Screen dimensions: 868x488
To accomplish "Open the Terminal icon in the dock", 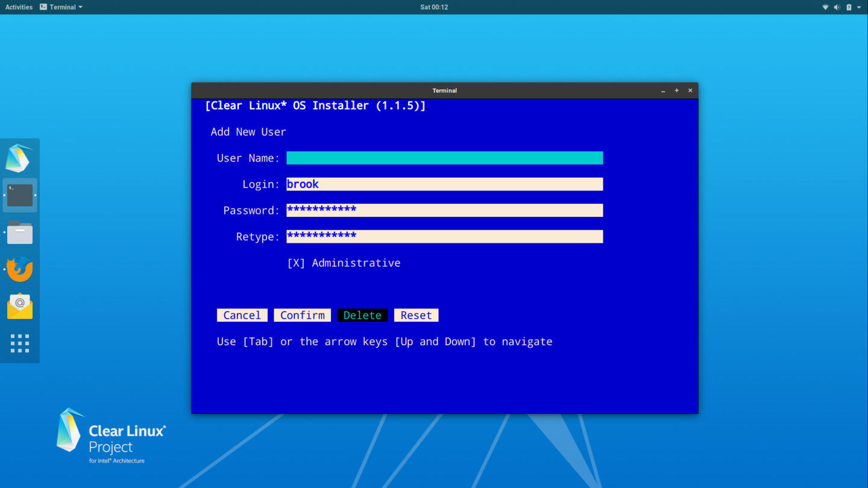I will [20, 195].
